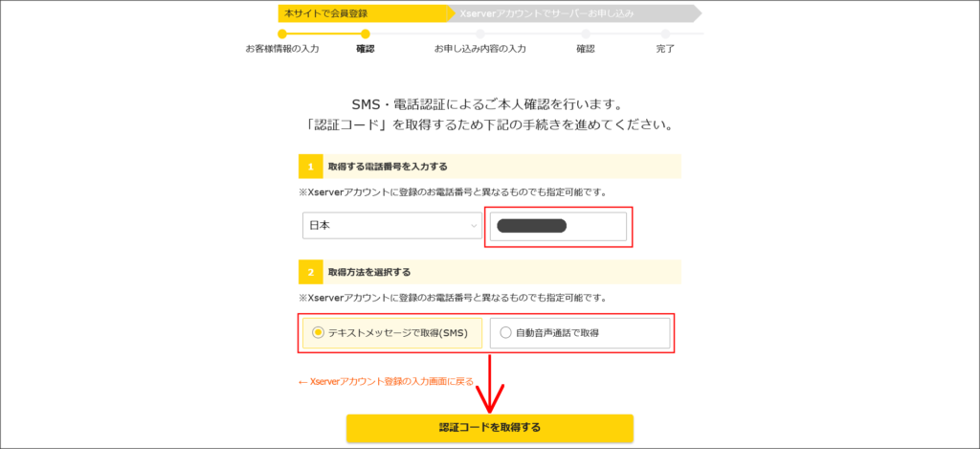
Task: Click the 取得方法を選択する heading
Action: 369,272
